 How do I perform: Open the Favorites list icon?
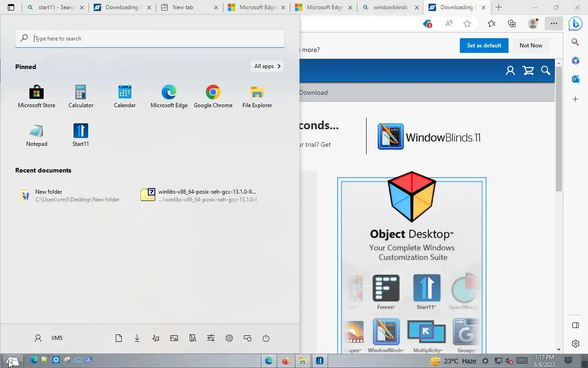(x=492, y=24)
